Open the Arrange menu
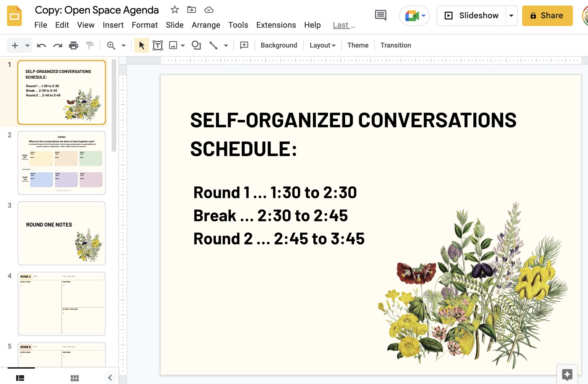This screenshot has width=588, height=384. (206, 25)
